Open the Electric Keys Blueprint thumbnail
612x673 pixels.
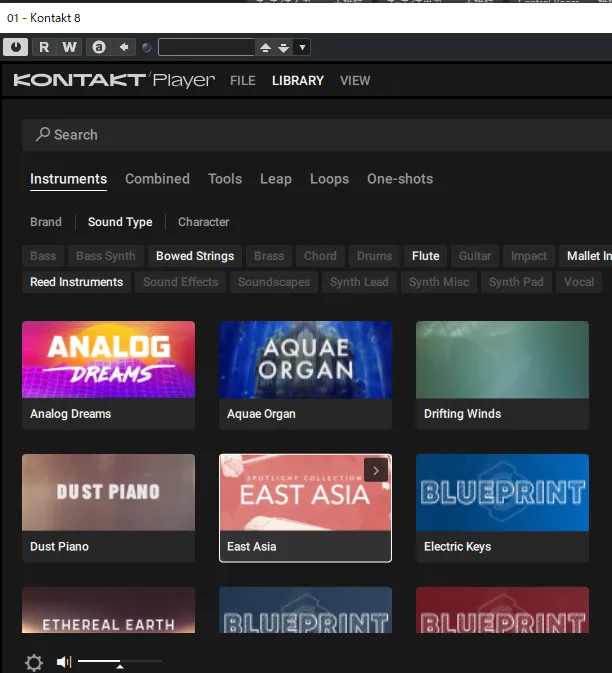[502, 492]
